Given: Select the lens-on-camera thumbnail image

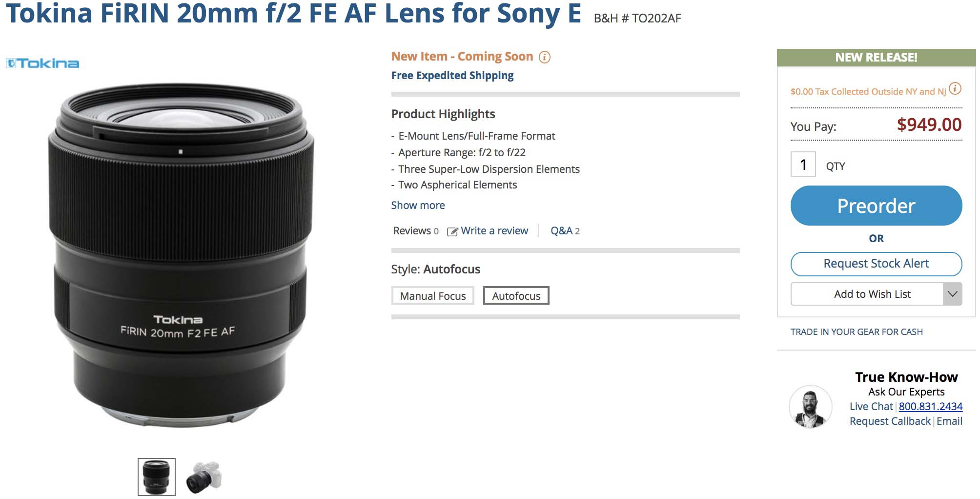Looking at the screenshot, I should [x=204, y=477].
